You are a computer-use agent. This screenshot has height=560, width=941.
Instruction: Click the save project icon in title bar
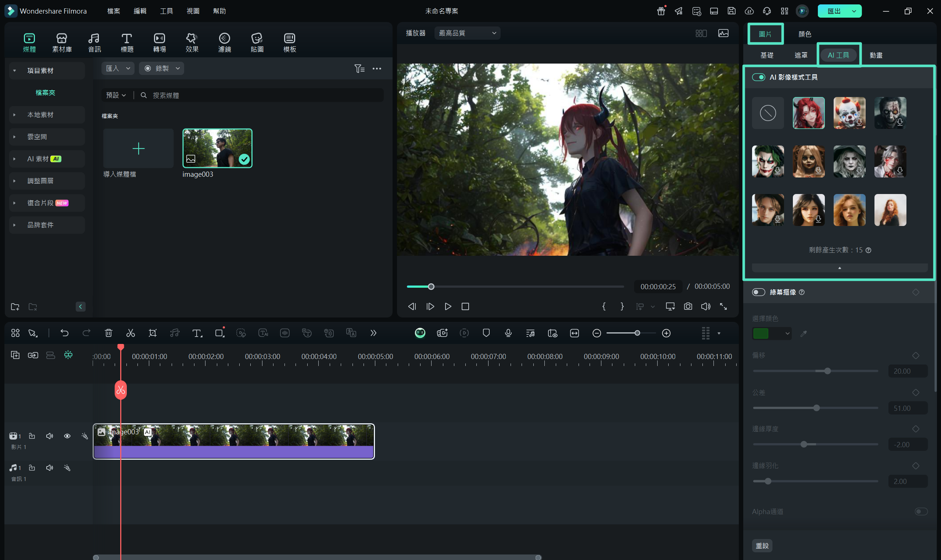[731, 11]
